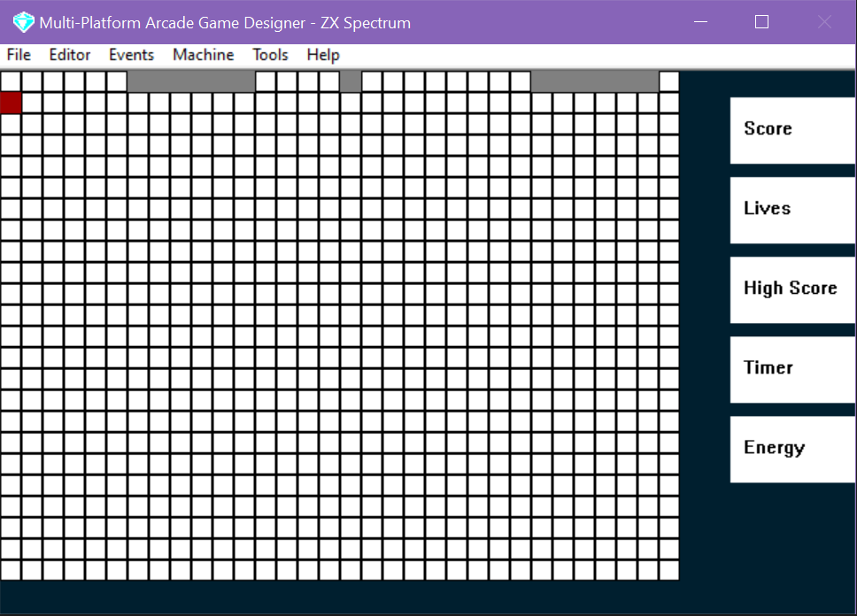Choose the Energy panel
857x616 pixels.
point(792,450)
